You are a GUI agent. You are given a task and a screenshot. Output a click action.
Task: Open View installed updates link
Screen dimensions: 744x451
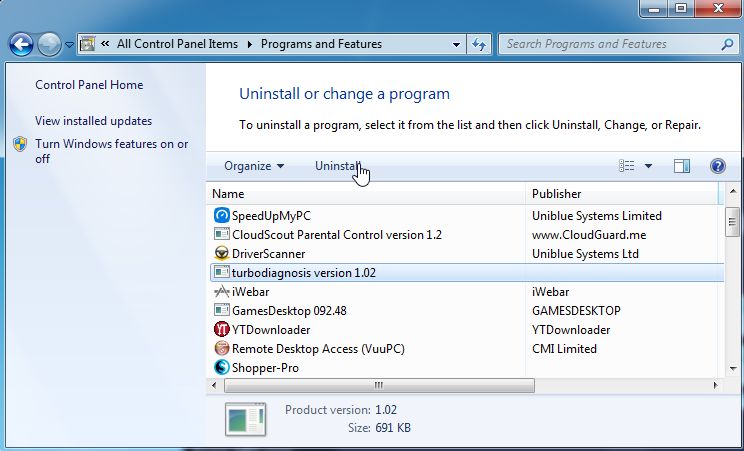click(x=93, y=121)
